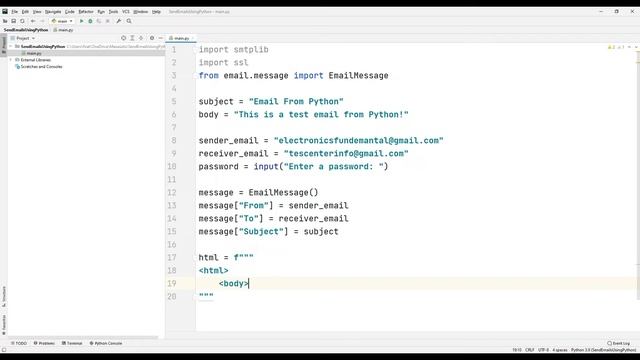Open project folder icon in main toolbar
The image size is (640, 360).
point(5,21)
